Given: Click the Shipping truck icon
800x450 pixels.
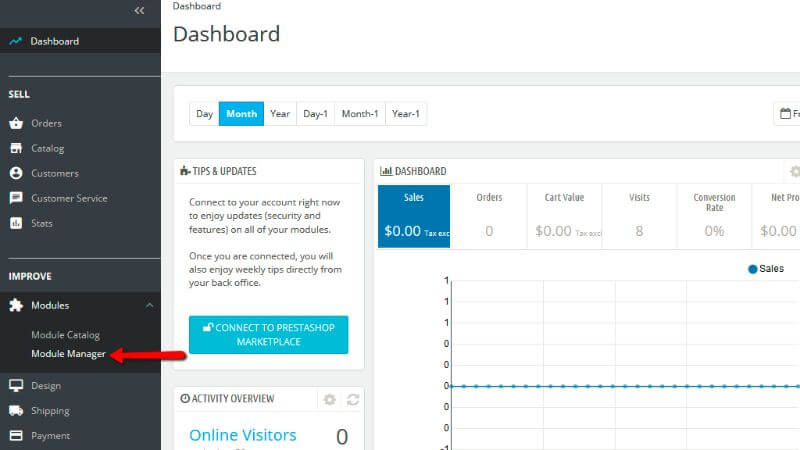Looking at the screenshot, I should [16, 411].
